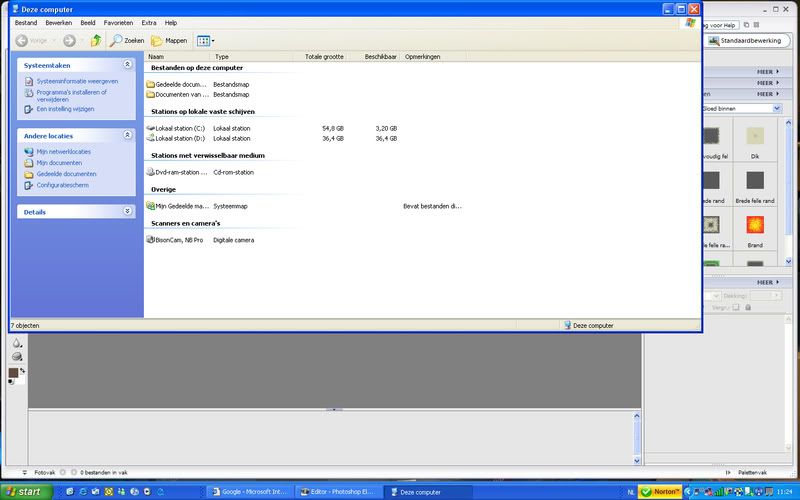Open the Favorieten menu

point(118,22)
